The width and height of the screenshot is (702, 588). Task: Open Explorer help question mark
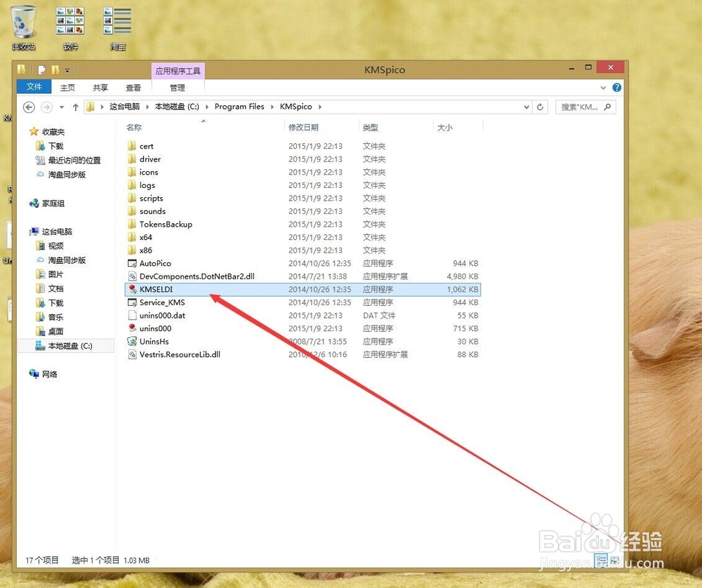617,88
